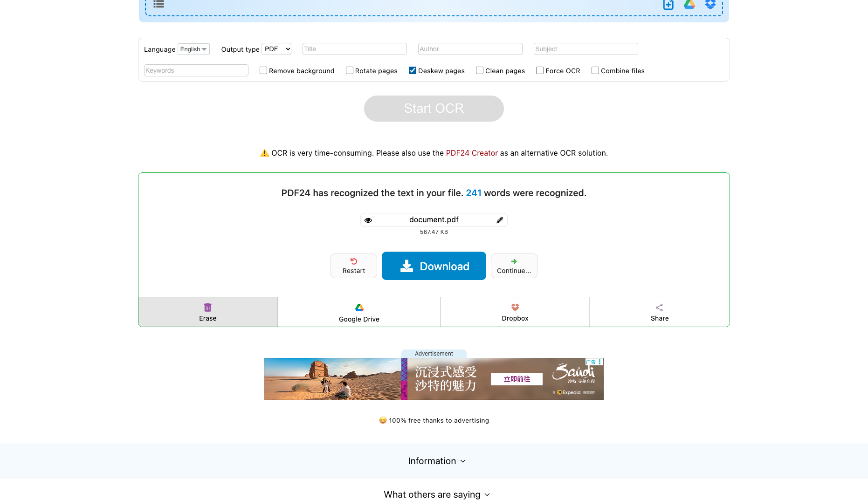This screenshot has width=868, height=500.
Task: Uncheck Deskew pages option
Action: (413, 70)
